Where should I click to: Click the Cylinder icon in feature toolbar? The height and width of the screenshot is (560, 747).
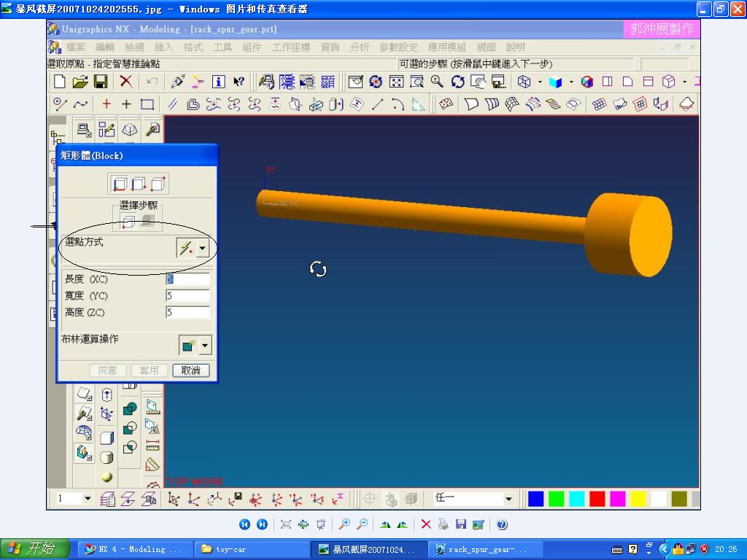tap(107, 458)
